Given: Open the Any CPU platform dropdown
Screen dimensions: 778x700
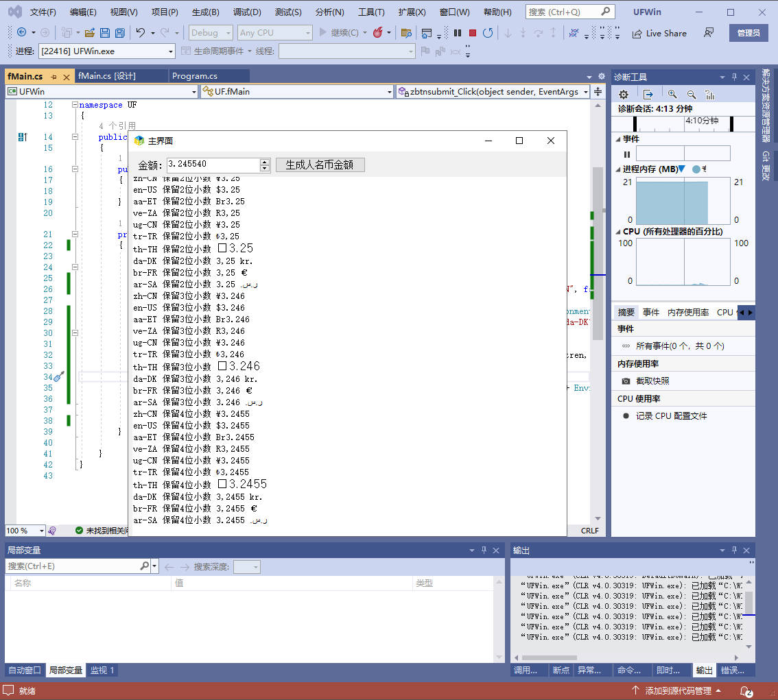Looking at the screenshot, I should click(x=275, y=33).
